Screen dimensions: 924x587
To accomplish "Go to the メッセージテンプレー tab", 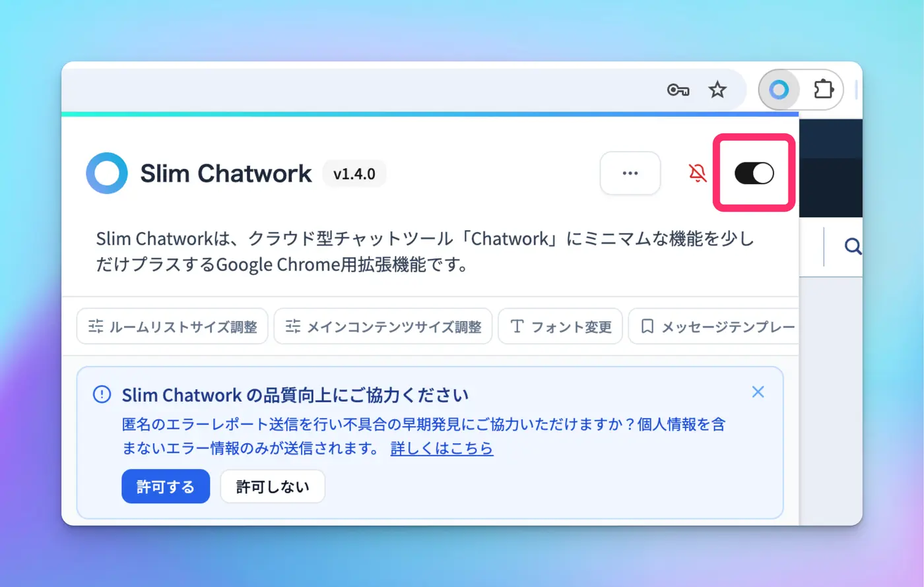I will coord(714,326).
